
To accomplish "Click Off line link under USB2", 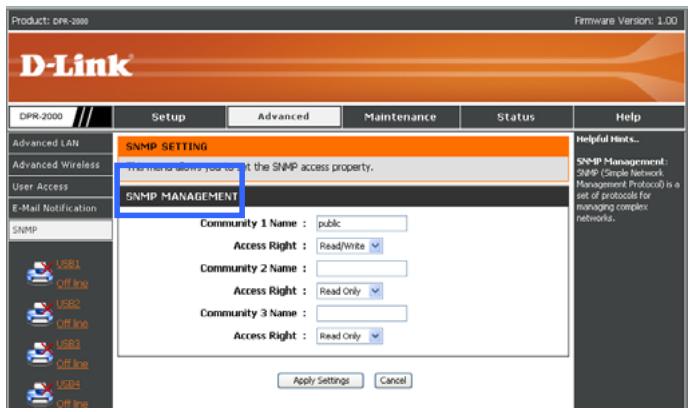I will tap(72, 324).
